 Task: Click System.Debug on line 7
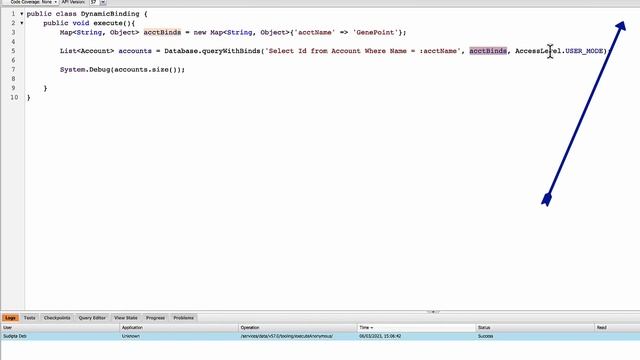point(85,69)
